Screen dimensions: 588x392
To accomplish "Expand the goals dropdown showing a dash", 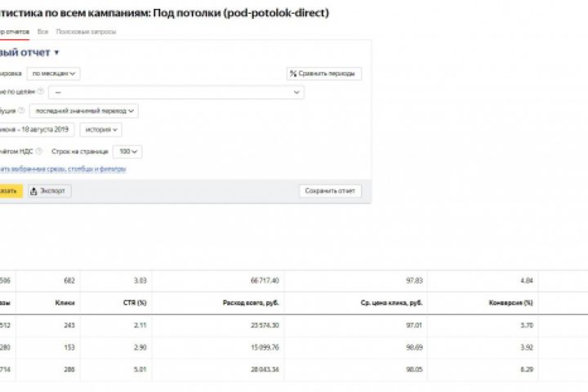I will click(176, 92).
